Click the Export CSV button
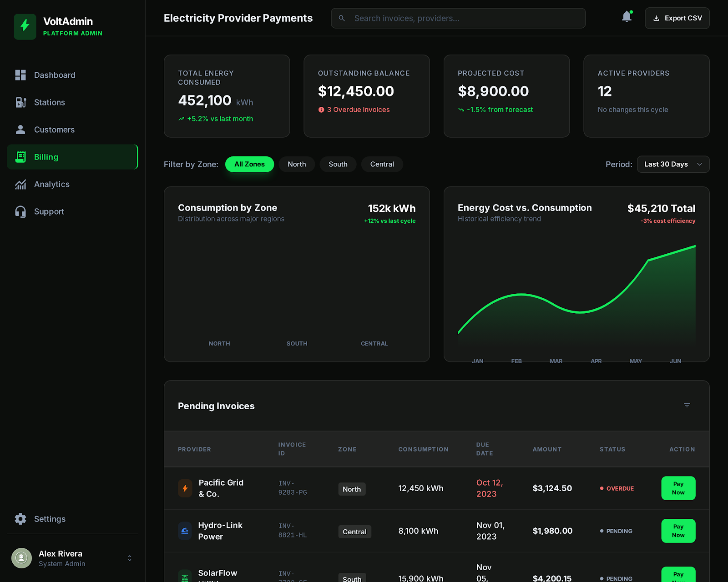Viewport: 728px width, 582px height. point(677,18)
